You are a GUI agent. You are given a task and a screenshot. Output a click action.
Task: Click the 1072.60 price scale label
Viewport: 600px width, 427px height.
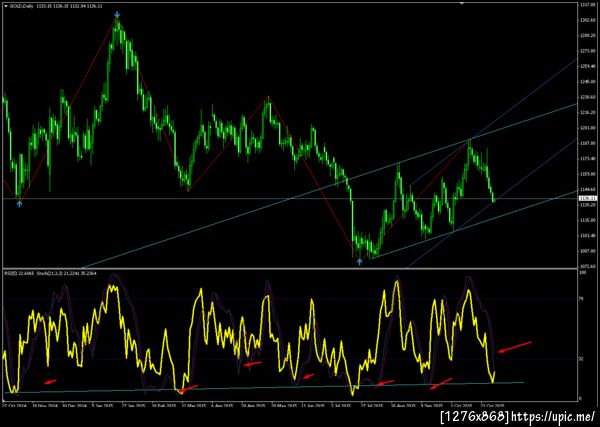coord(589,266)
